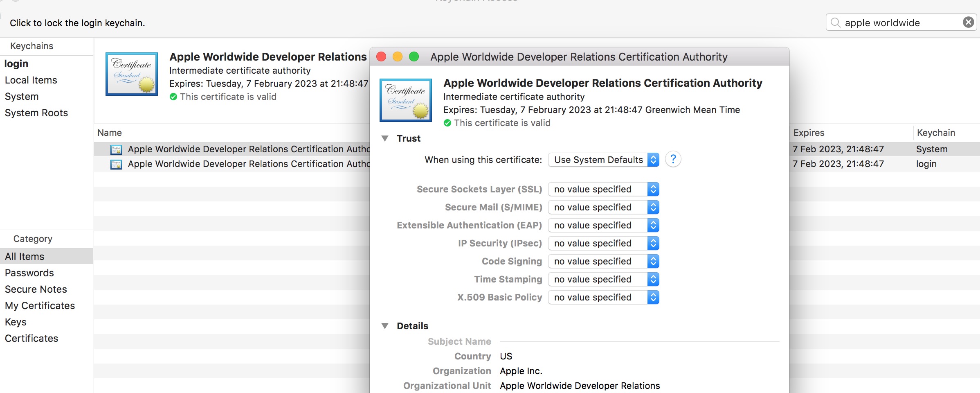
Task: Select the certificate icon in the login keychain row
Action: (x=116, y=164)
